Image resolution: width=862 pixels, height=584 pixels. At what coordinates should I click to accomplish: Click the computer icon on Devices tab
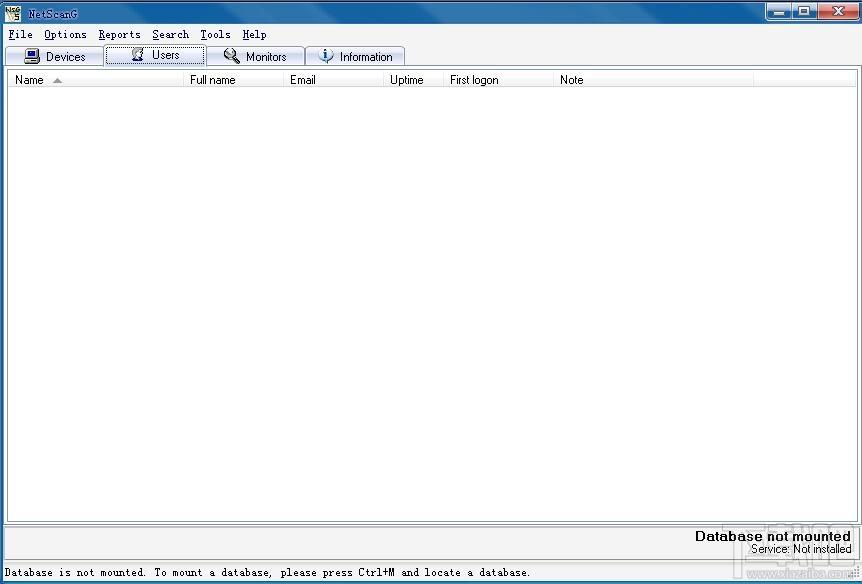(32, 56)
